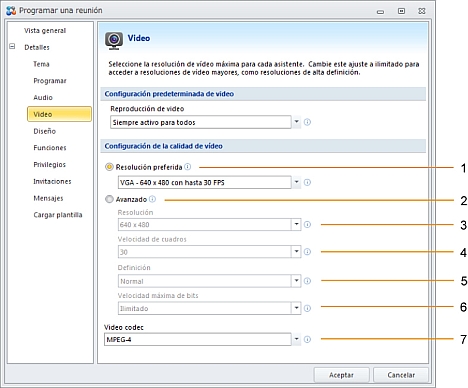Click info icon beside Velocidad máxima de bits
This screenshot has width=468, height=388.
click(x=307, y=308)
